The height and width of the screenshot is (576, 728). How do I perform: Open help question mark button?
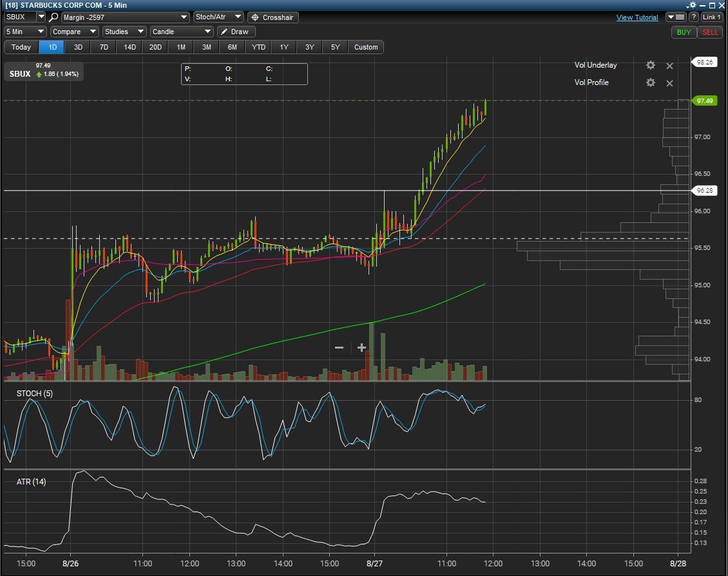coord(694,17)
